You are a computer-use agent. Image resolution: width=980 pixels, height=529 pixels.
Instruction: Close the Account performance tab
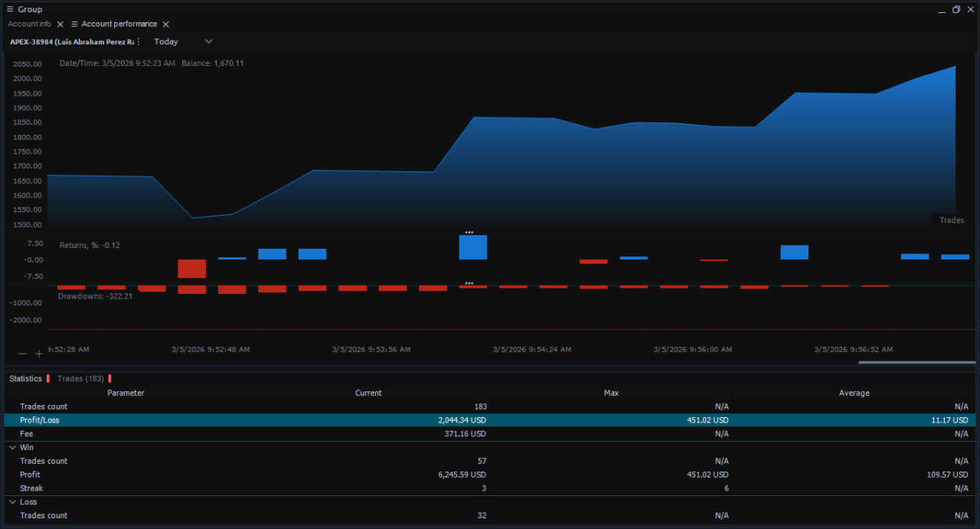[x=165, y=24]
